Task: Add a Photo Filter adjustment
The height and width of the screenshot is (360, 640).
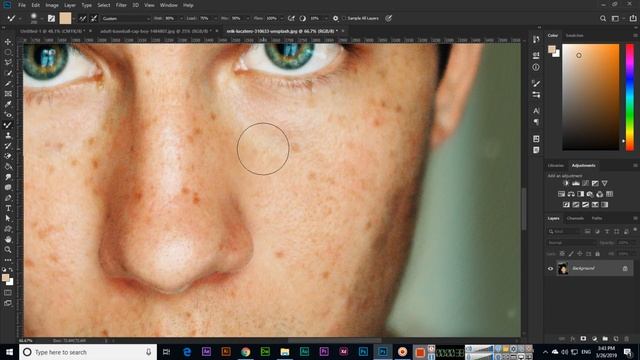Action: 590,194
